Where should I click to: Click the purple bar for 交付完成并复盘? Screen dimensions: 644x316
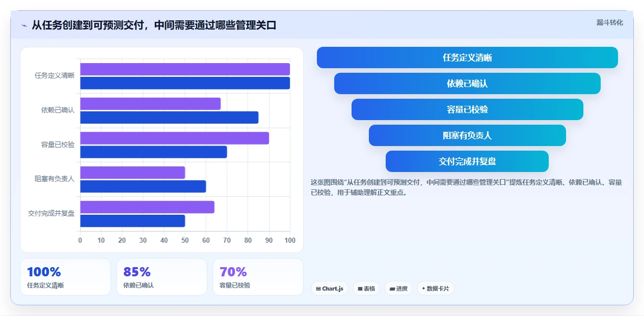[147, 207]
